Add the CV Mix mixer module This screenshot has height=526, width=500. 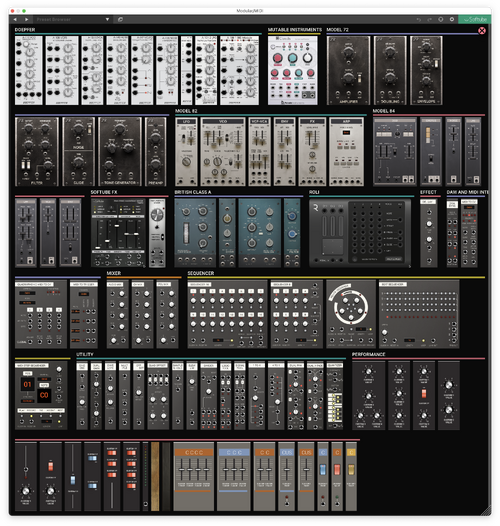[x=142, y=314]
